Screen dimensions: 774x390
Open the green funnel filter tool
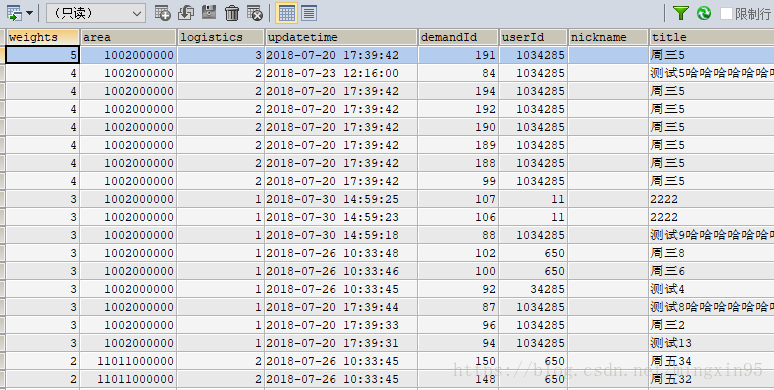coord(681,13)
